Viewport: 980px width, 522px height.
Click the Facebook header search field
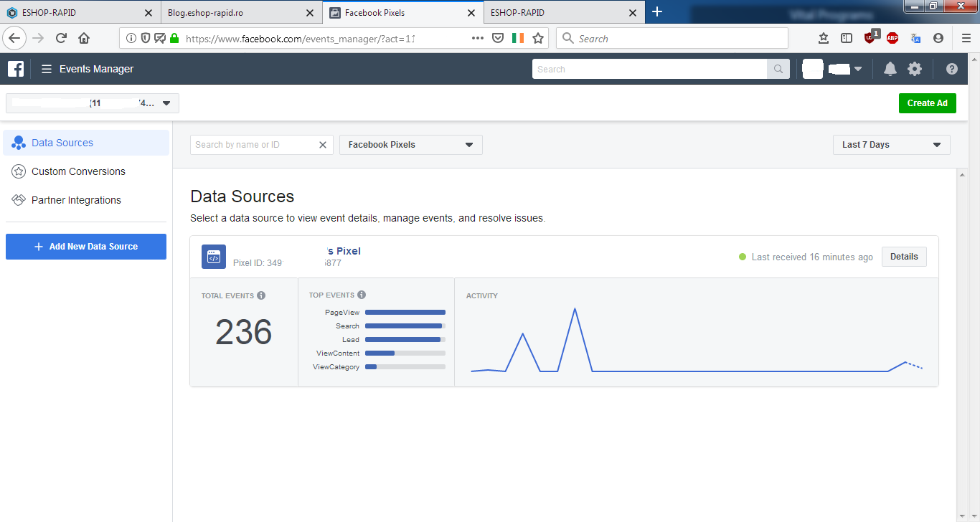[x=650, y=69]
